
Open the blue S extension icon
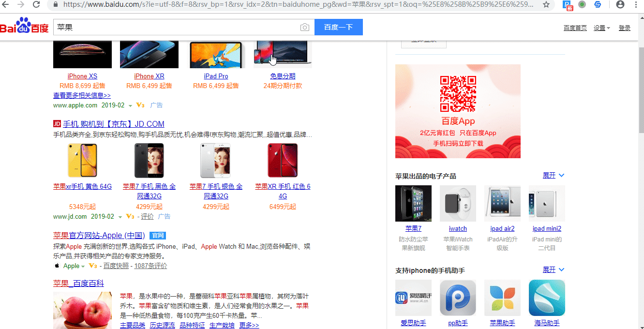click(x=598, y=4)
